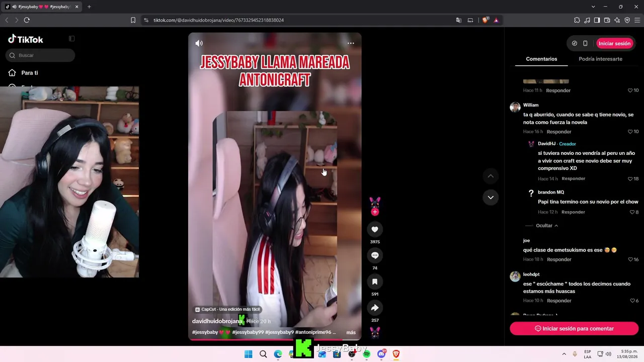The width and height of the screenshot is (644, 362).
Task: Open the Windows Start menu
Action: coord(248,354)
